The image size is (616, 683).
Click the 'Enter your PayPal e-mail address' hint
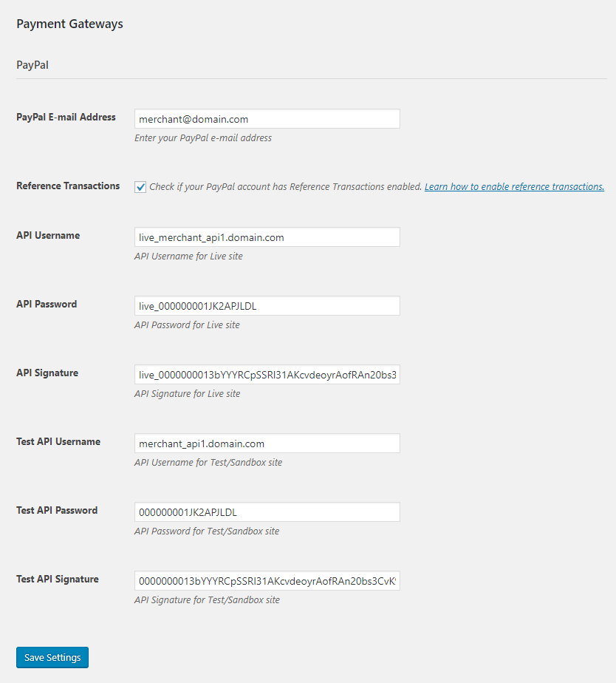click(203, 137)
